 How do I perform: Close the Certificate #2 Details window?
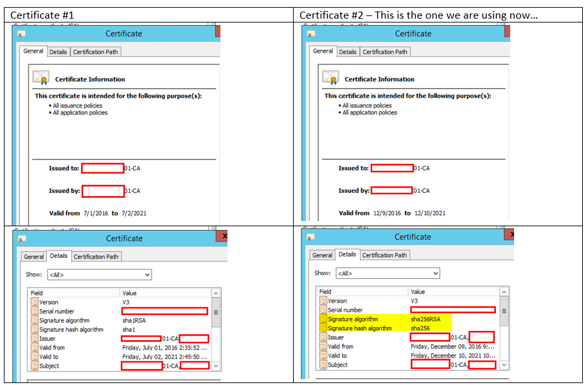click(x=511, y=235)
